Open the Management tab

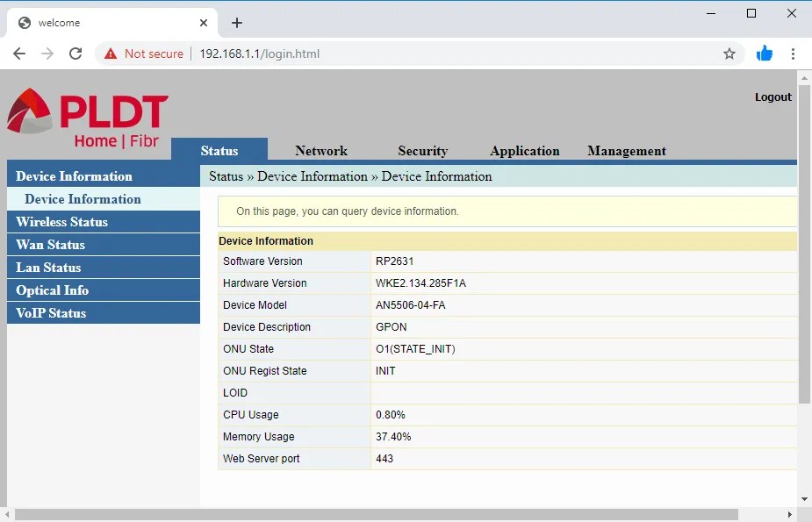(626, 151)
